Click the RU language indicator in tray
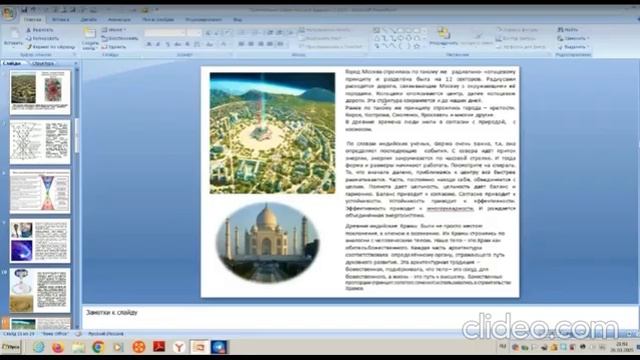Viewport: 640px width, 360px height. (503, 347)
